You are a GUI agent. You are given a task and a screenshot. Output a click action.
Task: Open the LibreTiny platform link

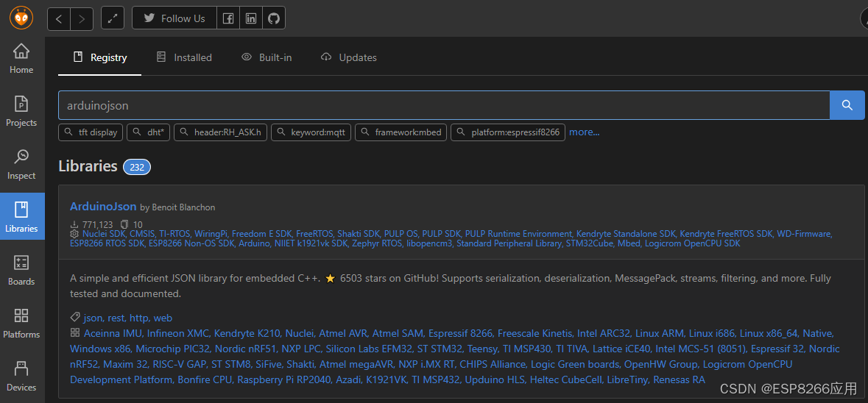628,379
